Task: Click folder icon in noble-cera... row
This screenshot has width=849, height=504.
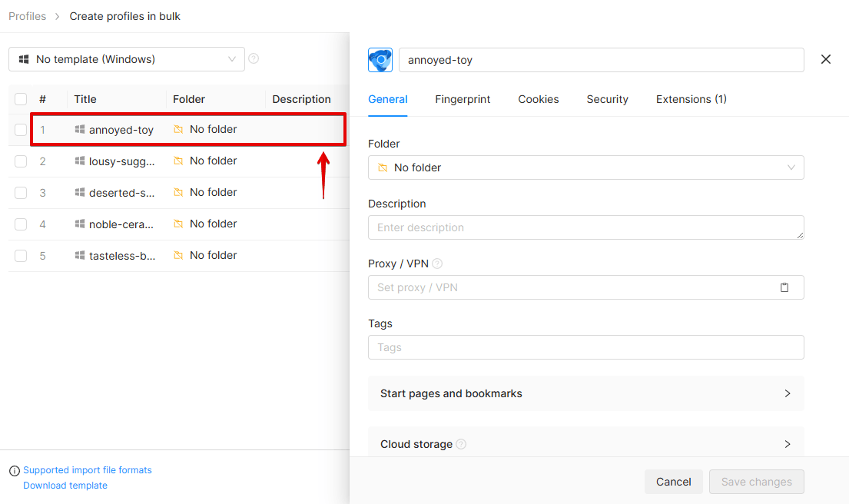Action: click(x=178, y=224)
